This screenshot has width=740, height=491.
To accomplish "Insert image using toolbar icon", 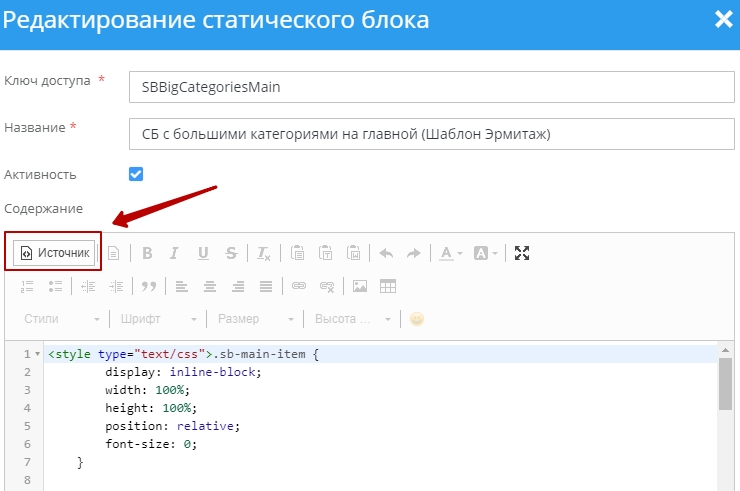I will pos(360,286).
